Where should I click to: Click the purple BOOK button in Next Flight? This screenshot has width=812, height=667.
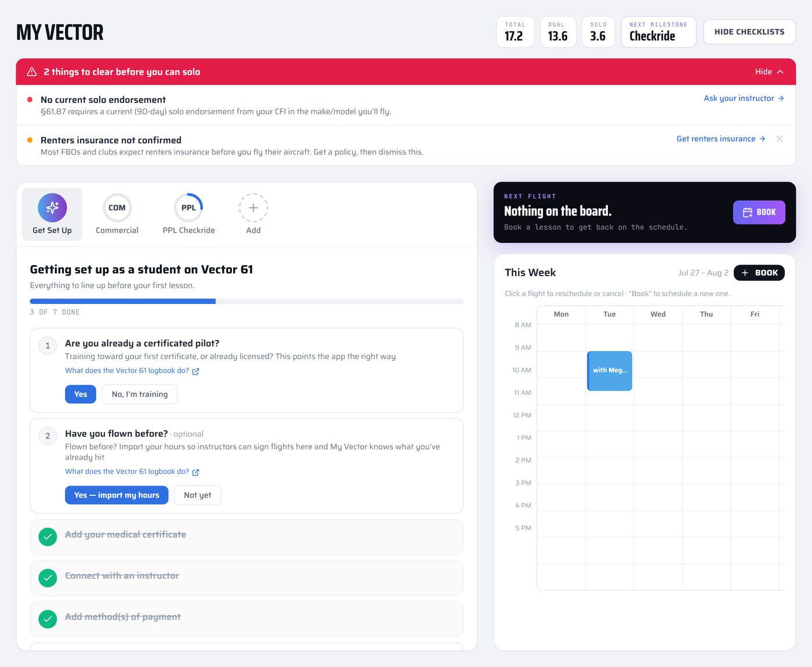pyautogui.click(x=759, y=212)
